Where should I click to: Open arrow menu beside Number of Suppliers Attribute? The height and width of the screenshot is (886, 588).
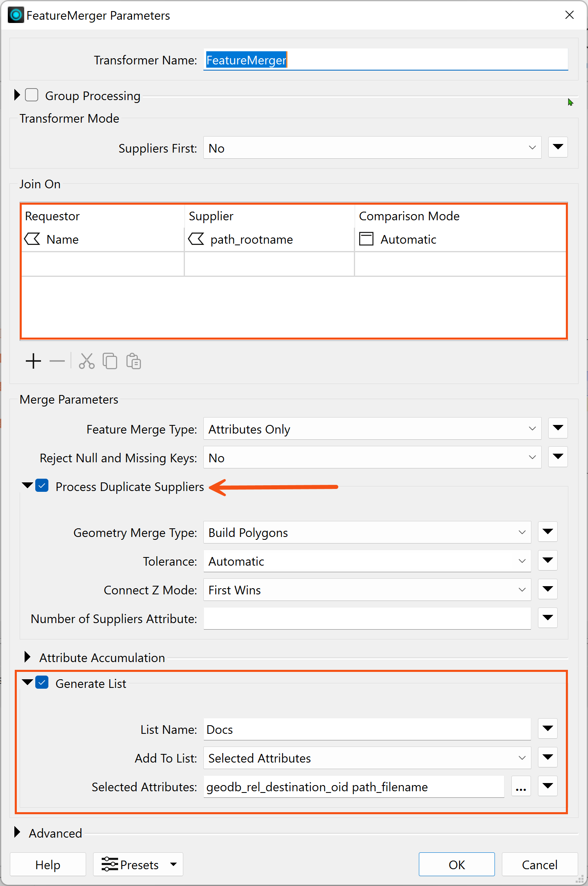tap(547, 618)
